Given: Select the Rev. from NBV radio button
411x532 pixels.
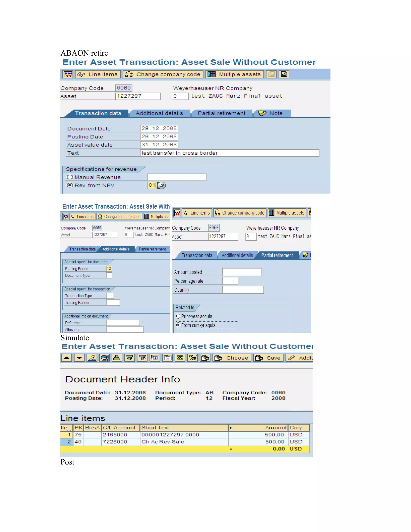Looking at the screenshot, I should point(70,185).
